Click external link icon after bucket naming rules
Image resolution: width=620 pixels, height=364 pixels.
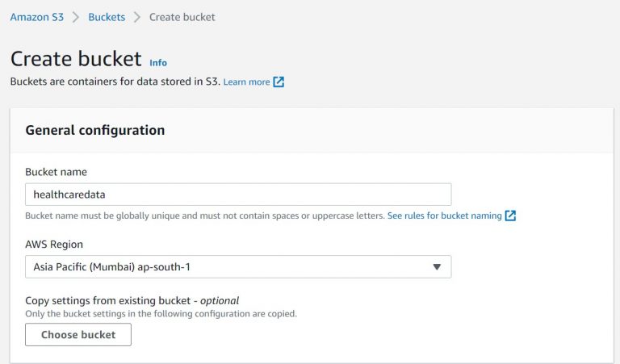pos(510,216)
